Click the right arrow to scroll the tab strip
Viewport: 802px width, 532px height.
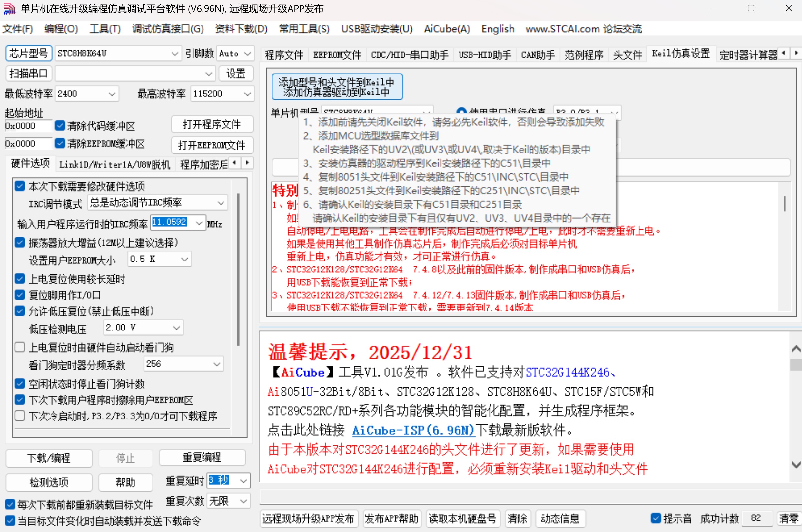pos(797,53)
